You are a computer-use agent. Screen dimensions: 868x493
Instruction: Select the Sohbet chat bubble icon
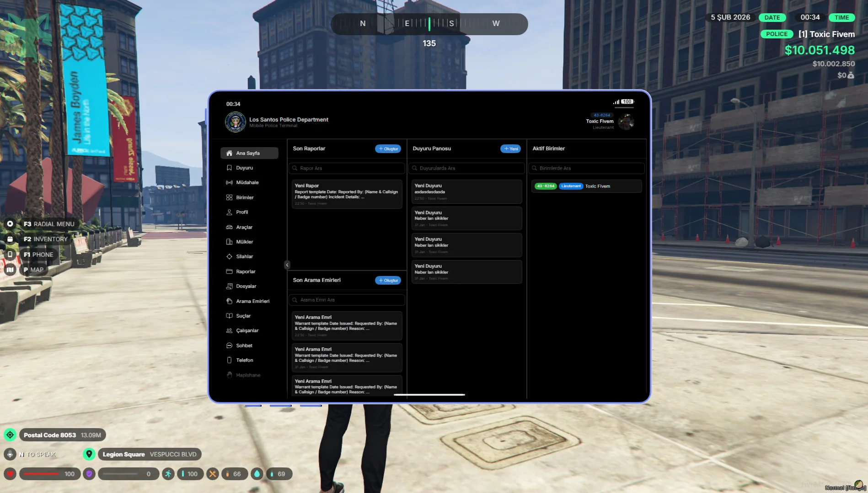click(229, 345)
